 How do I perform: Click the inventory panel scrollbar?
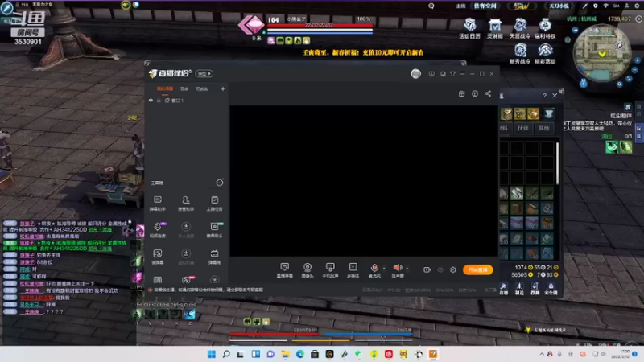point(557,163)
